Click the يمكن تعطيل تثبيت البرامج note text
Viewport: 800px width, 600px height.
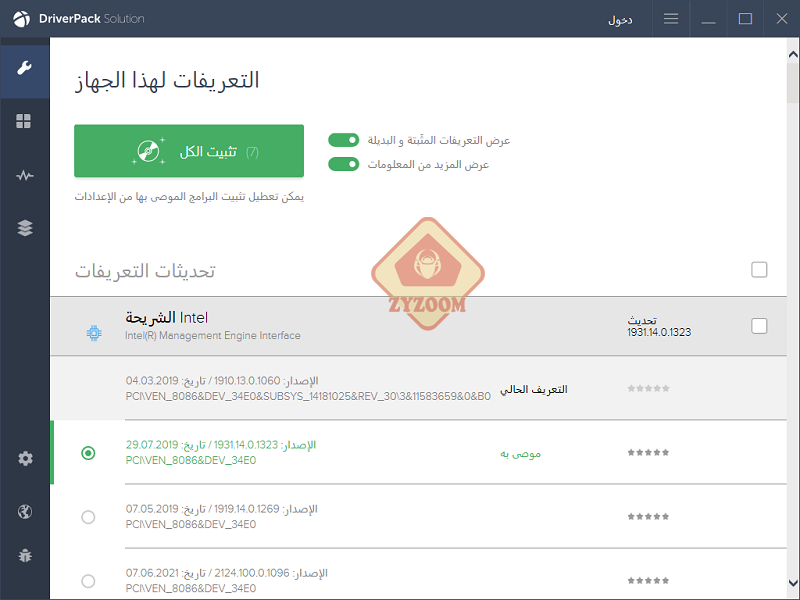(189, 197)
